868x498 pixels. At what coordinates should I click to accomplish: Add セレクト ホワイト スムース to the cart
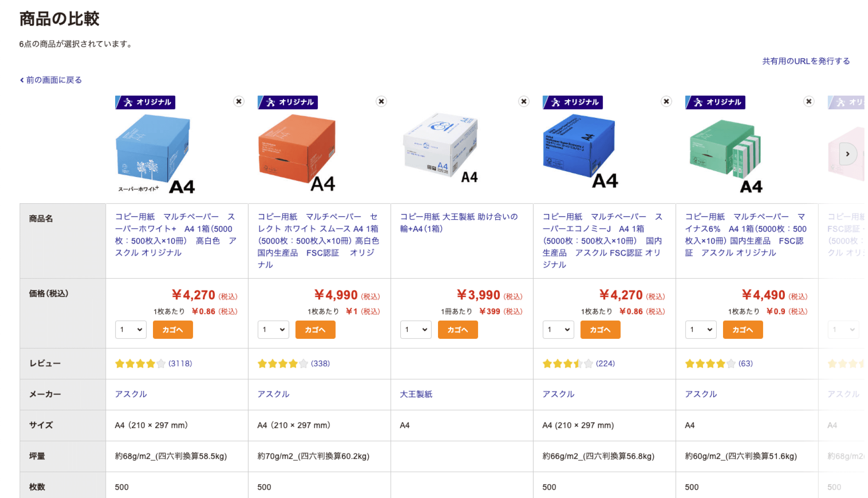(315, 329)
